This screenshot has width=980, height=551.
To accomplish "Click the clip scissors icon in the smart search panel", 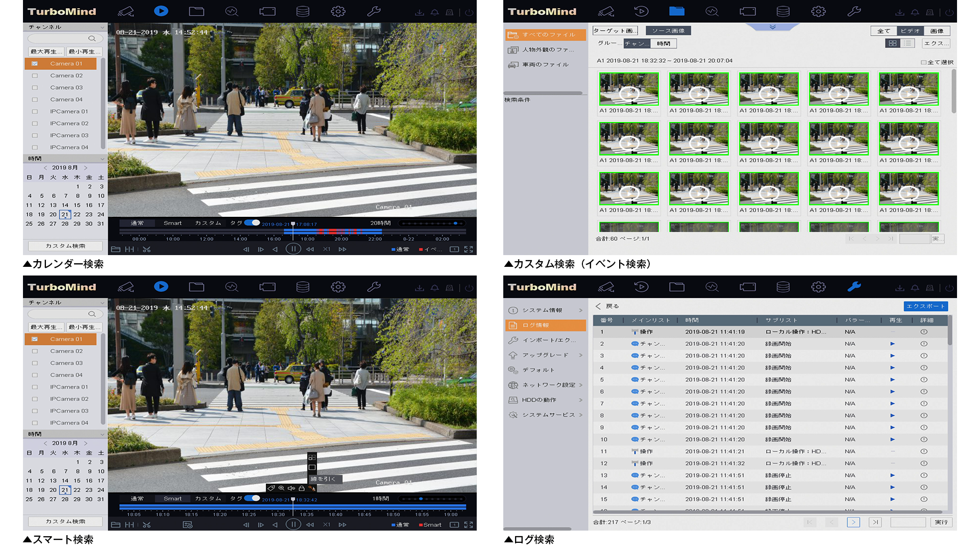I will tap(146, 524).
